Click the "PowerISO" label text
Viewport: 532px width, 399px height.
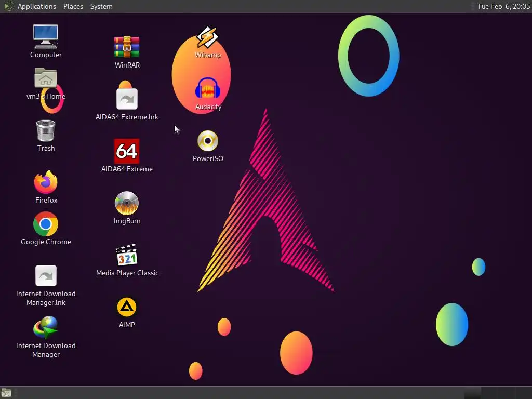[208, 158]
